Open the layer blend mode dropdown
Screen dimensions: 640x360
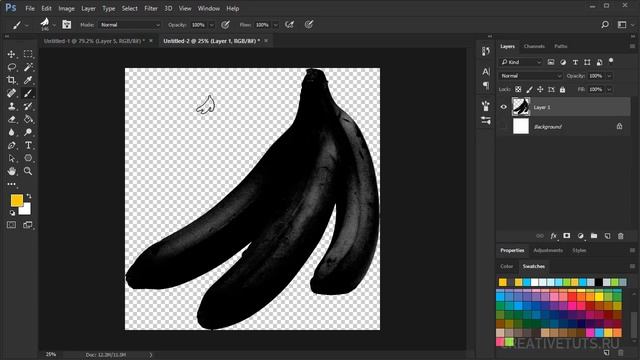point(531,76)
